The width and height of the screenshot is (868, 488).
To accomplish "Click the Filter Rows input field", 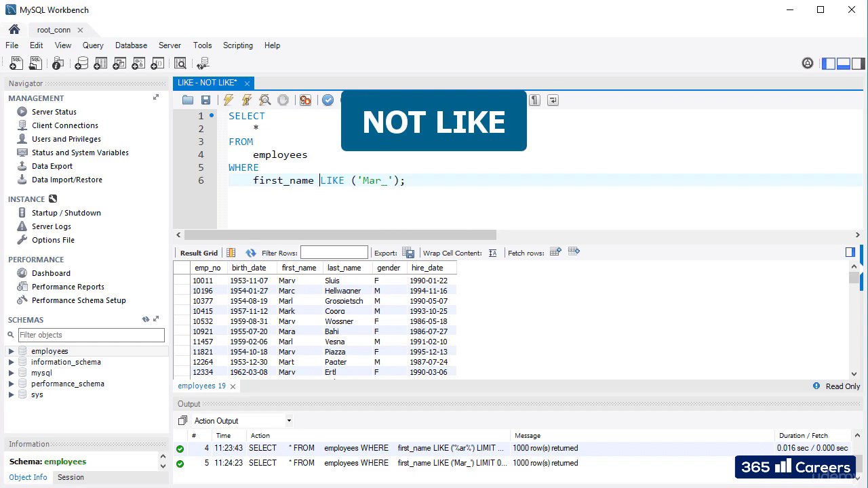I will 334,253.
